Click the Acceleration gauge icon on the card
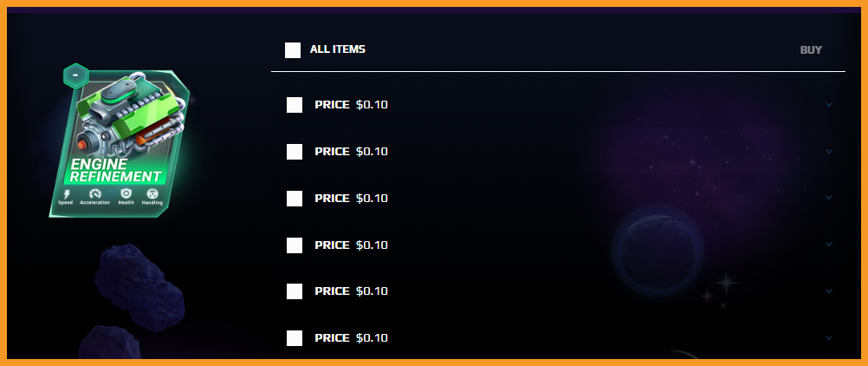The height and width of the screenshot is (366, 868). pos(95,193)
